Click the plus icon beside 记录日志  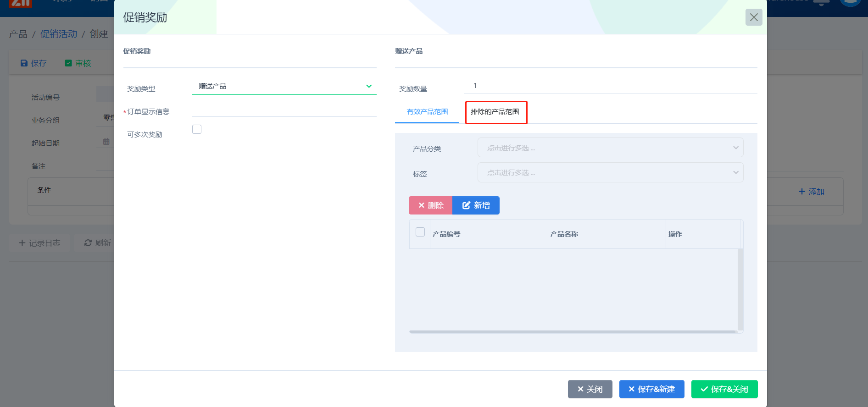tap(22, 243)
